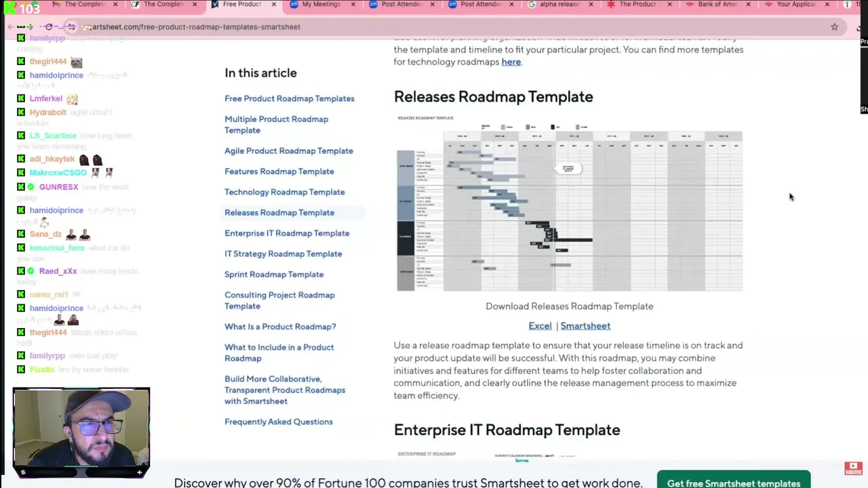The image size is (868, 488).
Task: Open Build More Collaborative, Transparent Product Roadmaps link
Action: click(285, 390)
